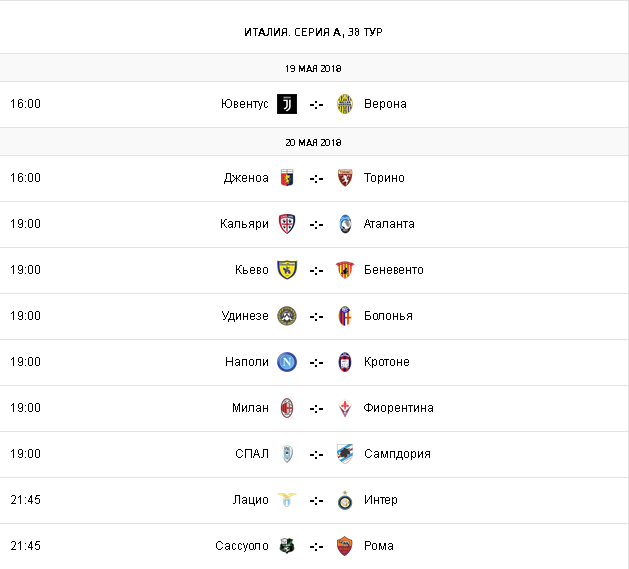Viewport: 629px width, 569px height.
Task: Click the Milan club crest
Action: [x=287, y=408]
